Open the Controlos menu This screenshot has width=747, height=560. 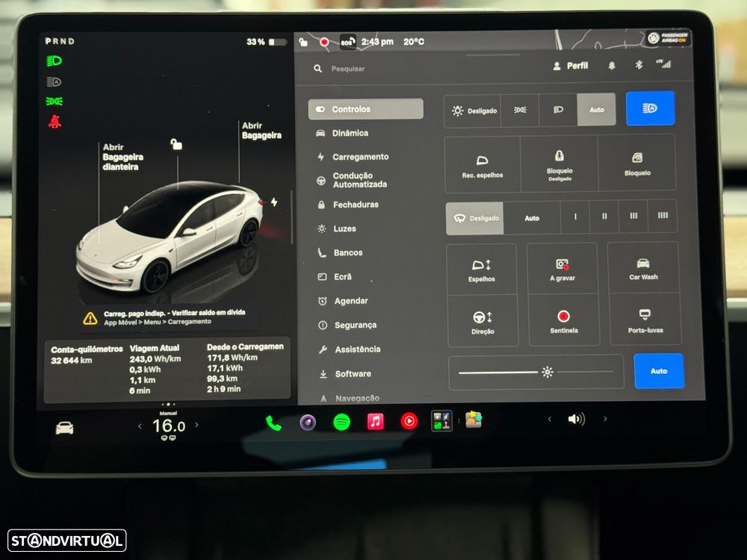[x=365, y=109]
